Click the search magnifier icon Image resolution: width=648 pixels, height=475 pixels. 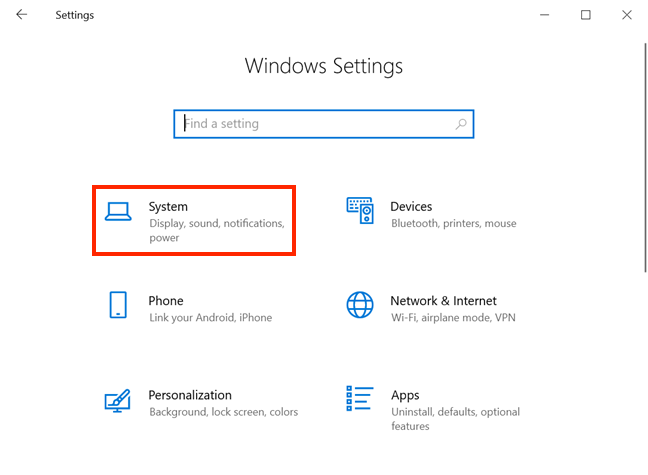(461, 124)
